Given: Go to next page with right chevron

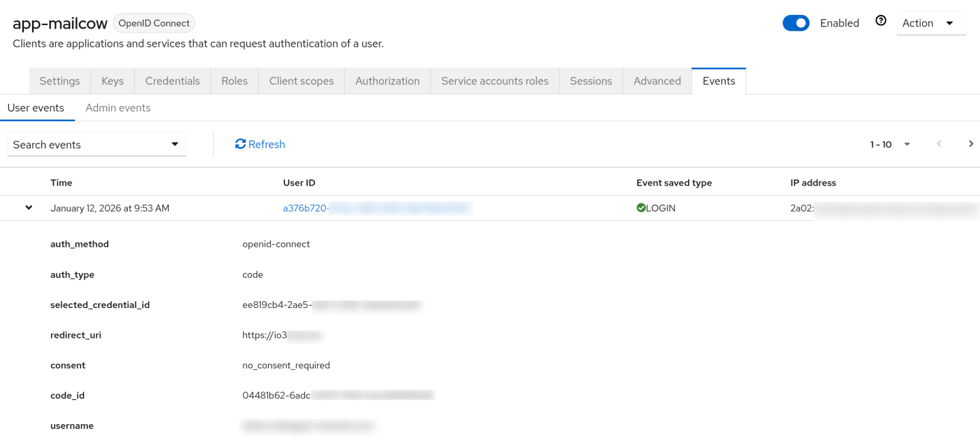Looking at the screenshot, I should pos(971,143).
